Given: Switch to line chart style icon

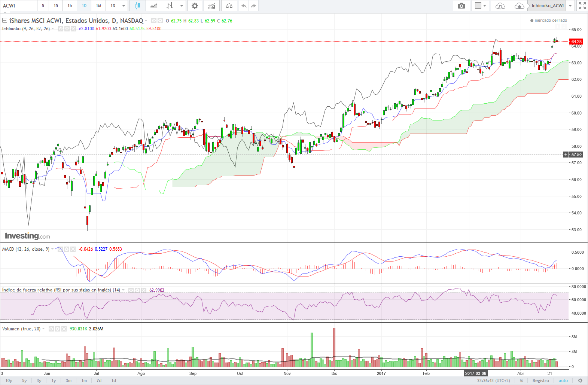Looking at the screenshot, I should pos(153,6).
